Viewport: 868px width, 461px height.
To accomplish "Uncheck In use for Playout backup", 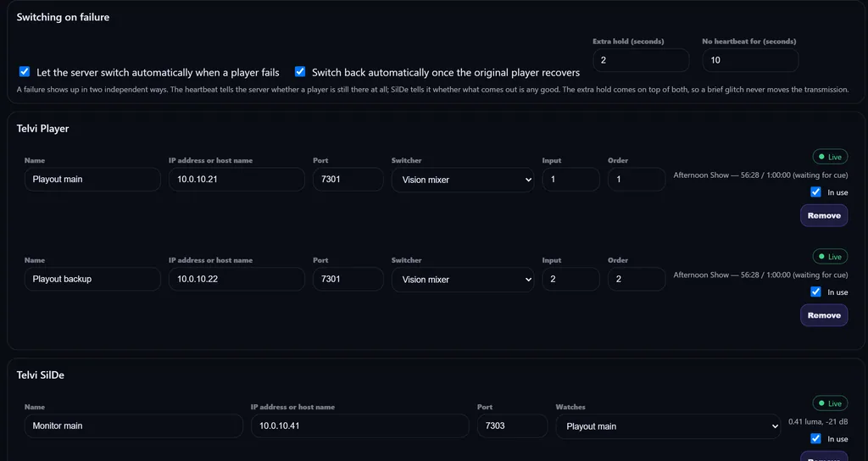I will point(815,292).
